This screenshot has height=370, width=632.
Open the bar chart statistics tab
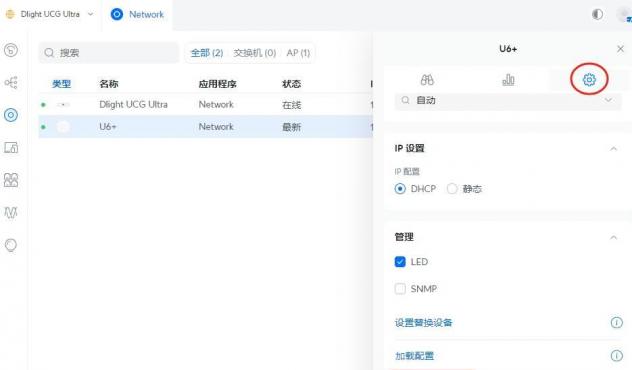(x=508, y=80)
